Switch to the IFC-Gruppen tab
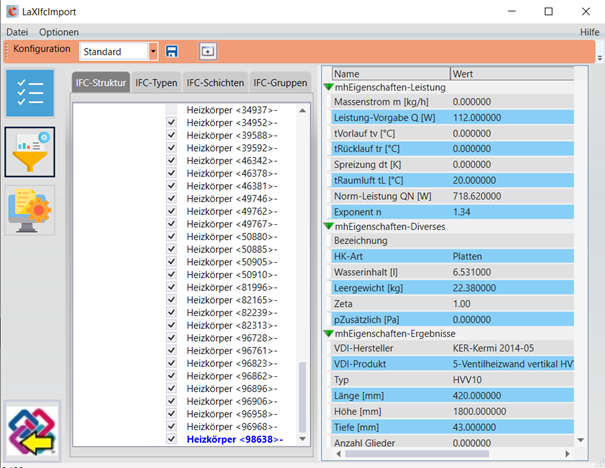605x468 pixels. click(280, 83)
